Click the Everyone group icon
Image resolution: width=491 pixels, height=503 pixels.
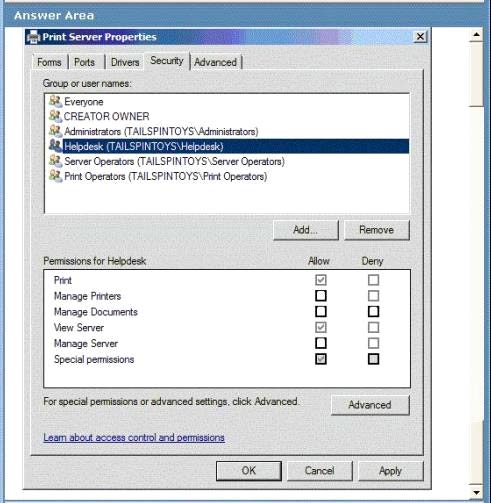point(55,101)
